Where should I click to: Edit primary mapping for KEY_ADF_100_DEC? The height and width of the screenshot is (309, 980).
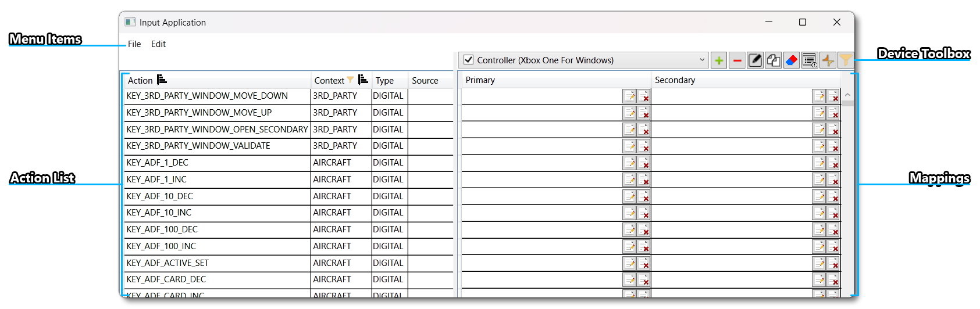pyautogui.click(x=629, y=230)
